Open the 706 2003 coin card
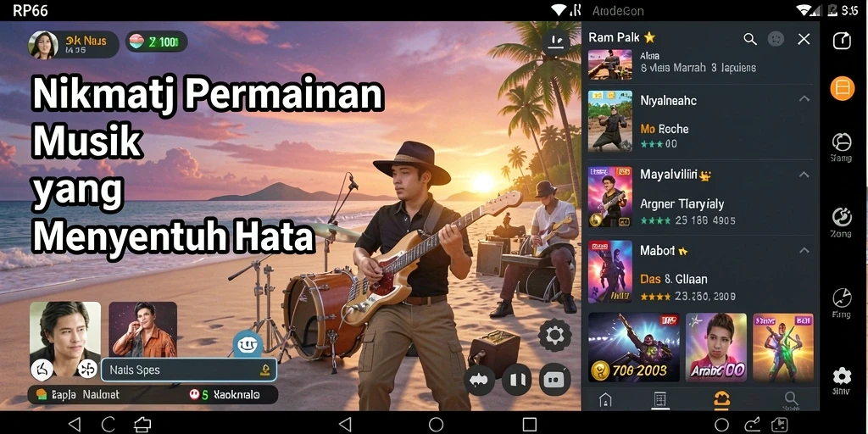The height and width of the screenshot is (434, 868). [633, 347]
